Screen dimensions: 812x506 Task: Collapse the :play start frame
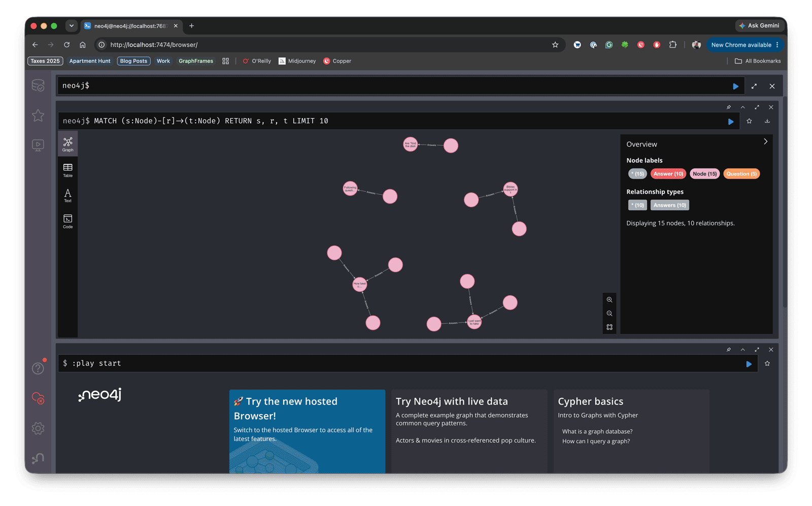743,350
